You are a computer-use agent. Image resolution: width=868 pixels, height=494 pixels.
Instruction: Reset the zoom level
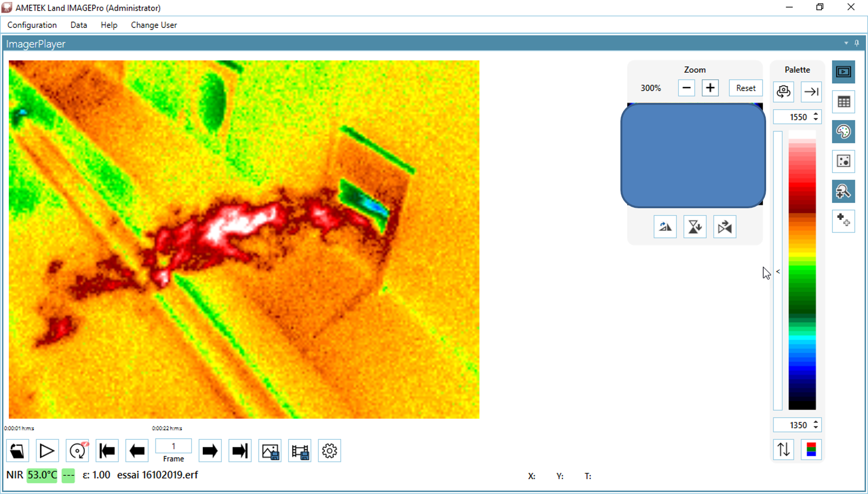pyautogui.click(x=745, y=88)
